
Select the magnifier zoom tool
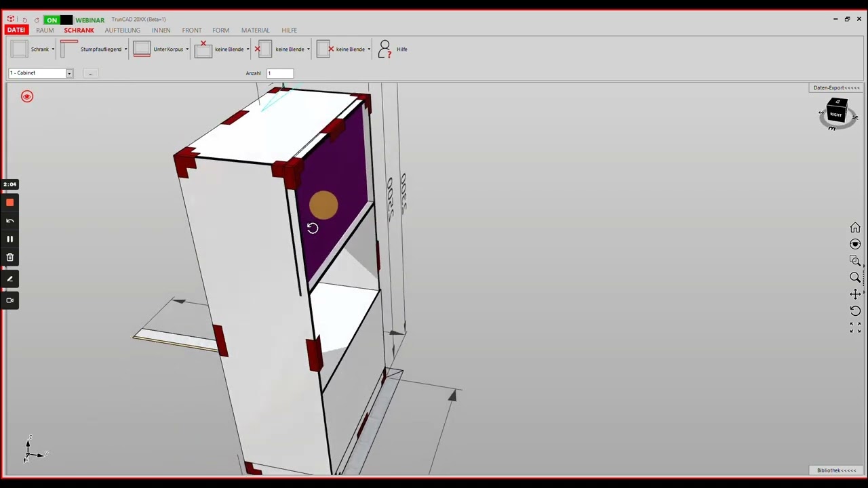click(x=855, y=277)
